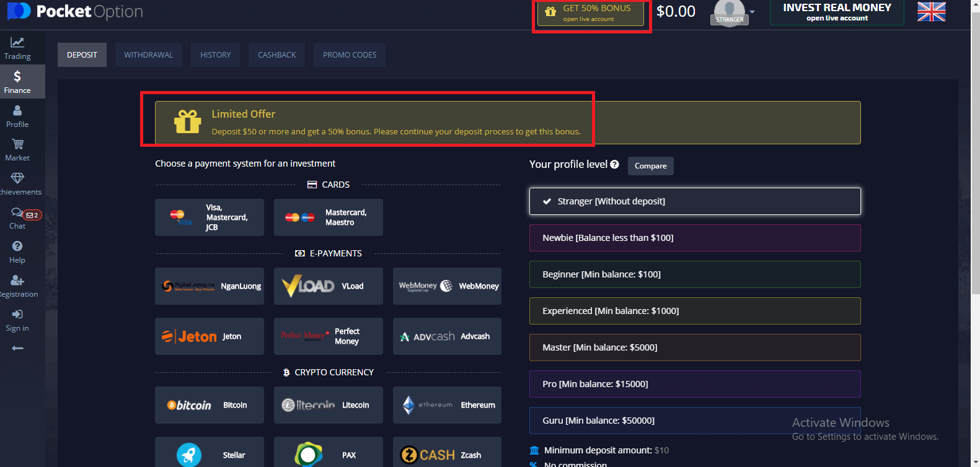This screenshot has width=980, height=467.
Task: Open the Help question mark icon
Action: point(17,251)
